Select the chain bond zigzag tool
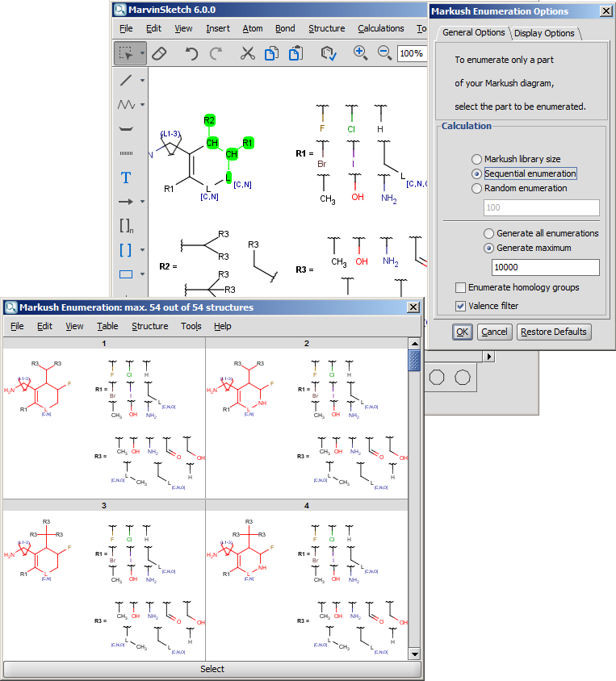This screenshot has height=681, width=616. tap(126, 105)
